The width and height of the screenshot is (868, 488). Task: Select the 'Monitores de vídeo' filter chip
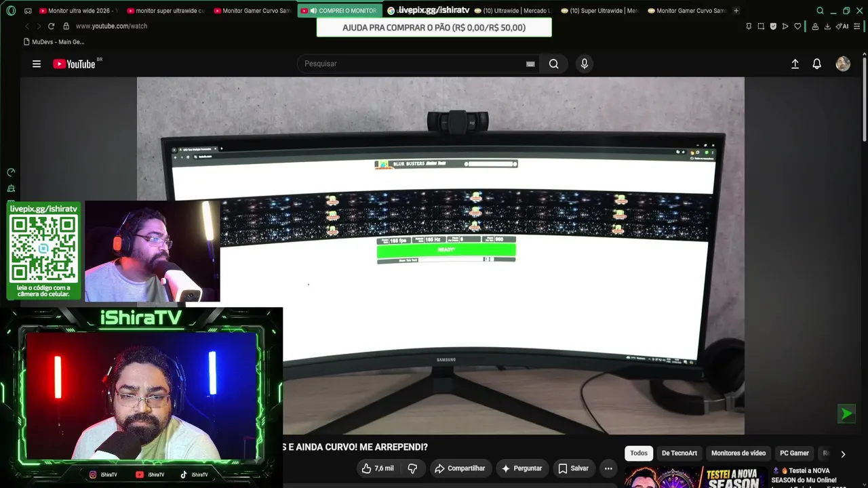[x=738, y=453]
